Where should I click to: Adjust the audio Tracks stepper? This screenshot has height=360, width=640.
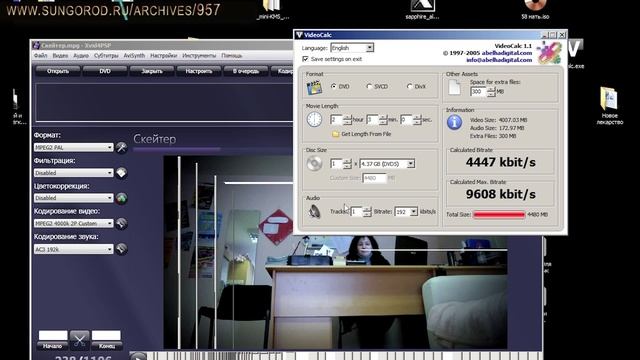click(x=367, y=212)
